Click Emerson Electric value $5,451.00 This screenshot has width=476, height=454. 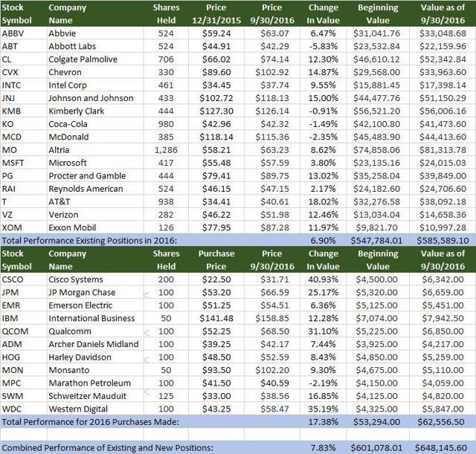[443, 305]
